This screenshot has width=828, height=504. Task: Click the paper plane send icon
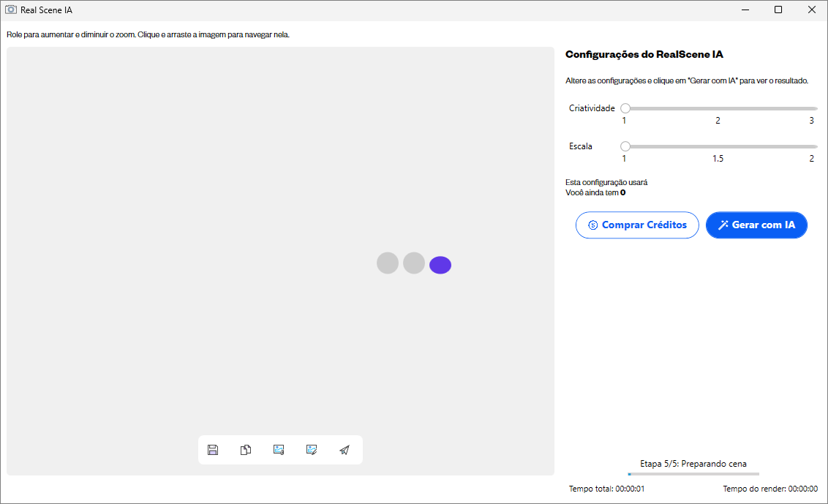[345, 450]
